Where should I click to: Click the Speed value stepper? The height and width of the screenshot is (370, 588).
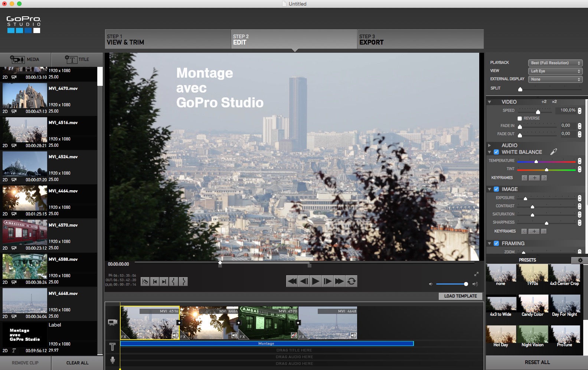(579, 111)
